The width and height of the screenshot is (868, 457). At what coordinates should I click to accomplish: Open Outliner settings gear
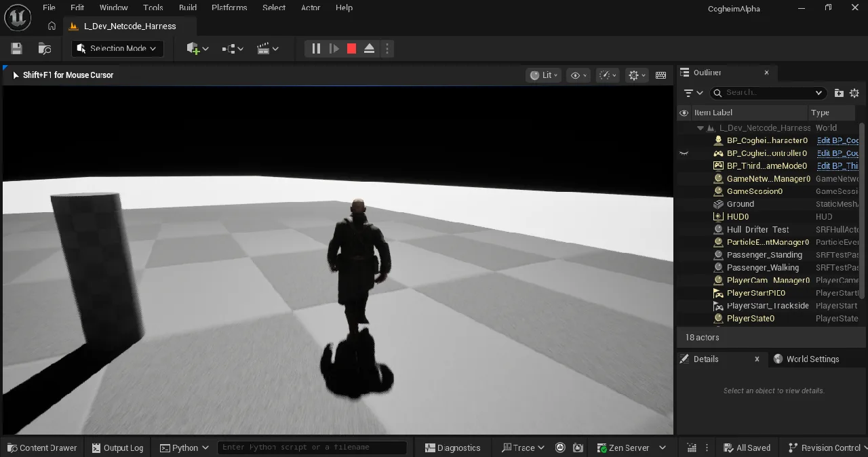[x=854, y=93]
